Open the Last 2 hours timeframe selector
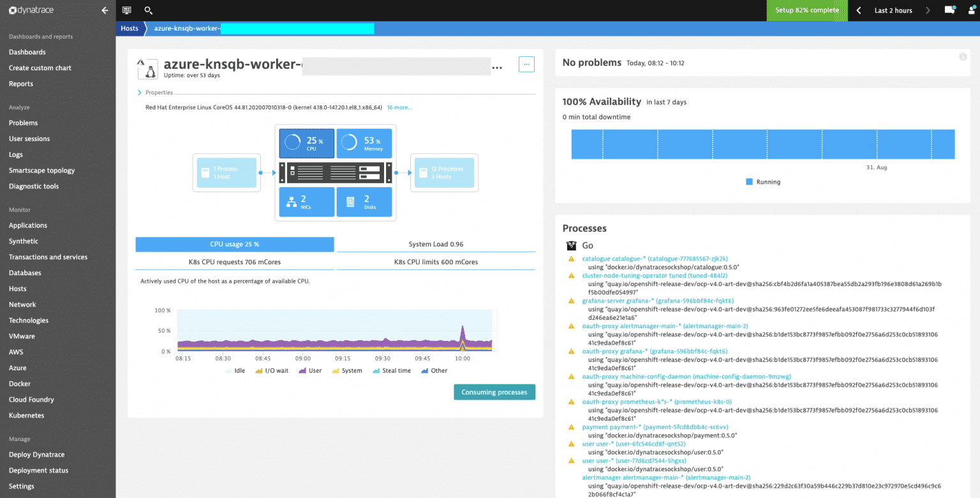Screen dimensions: 980x498 (x=893, y=10)
